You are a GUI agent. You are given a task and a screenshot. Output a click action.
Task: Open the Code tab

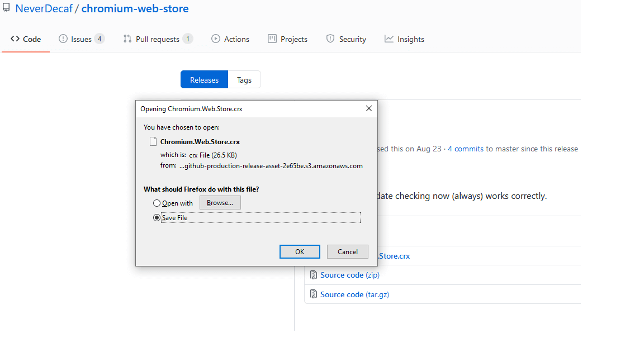pyautogui.click(x=26, y=39)
